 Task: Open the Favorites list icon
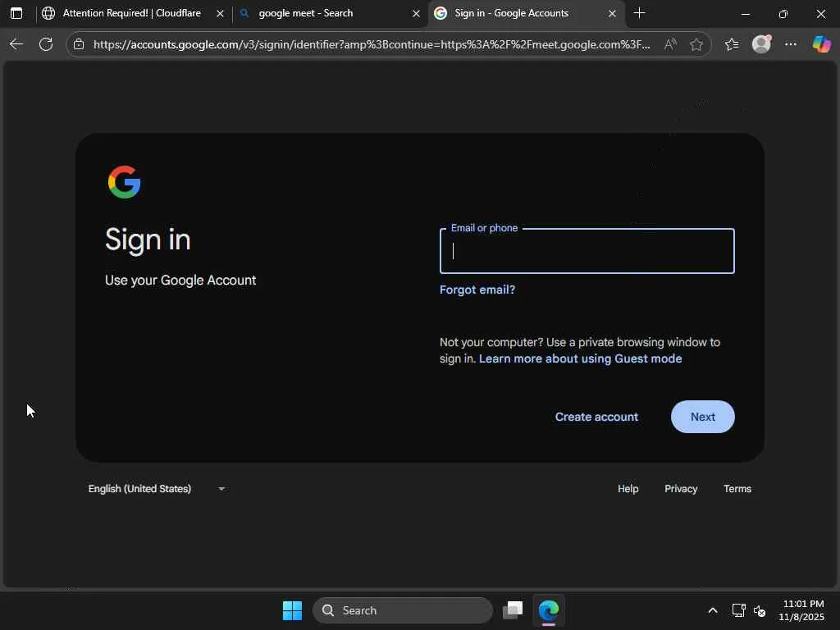tap(732, 44)
